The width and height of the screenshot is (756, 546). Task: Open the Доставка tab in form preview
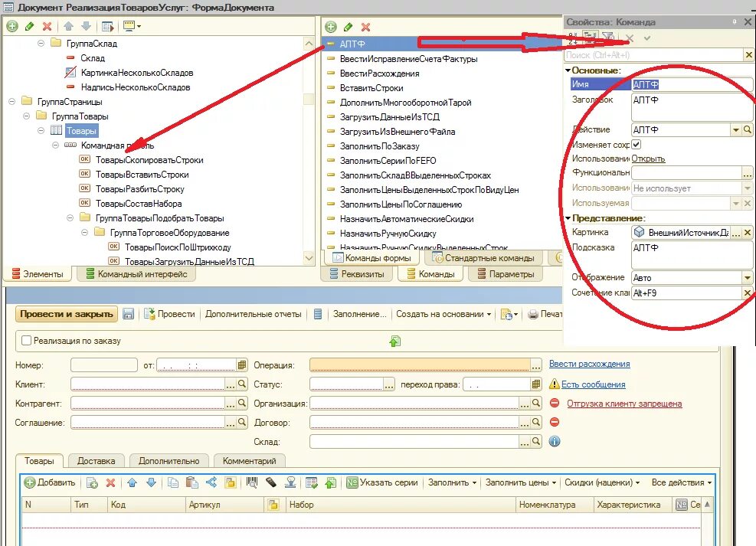point(96,461)
